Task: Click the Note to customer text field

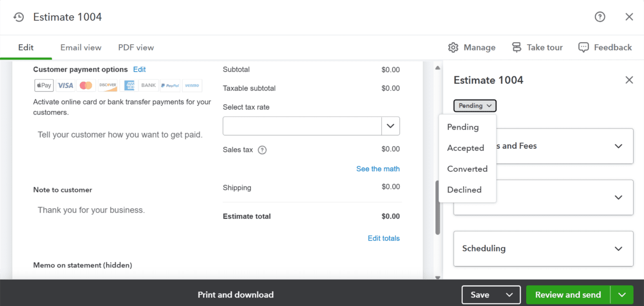Action: pos(119,210)
